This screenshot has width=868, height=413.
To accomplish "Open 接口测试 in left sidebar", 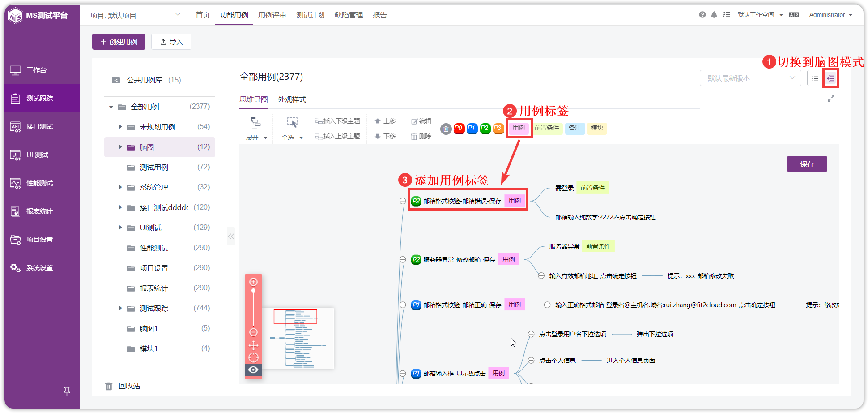I will point(42,127).
